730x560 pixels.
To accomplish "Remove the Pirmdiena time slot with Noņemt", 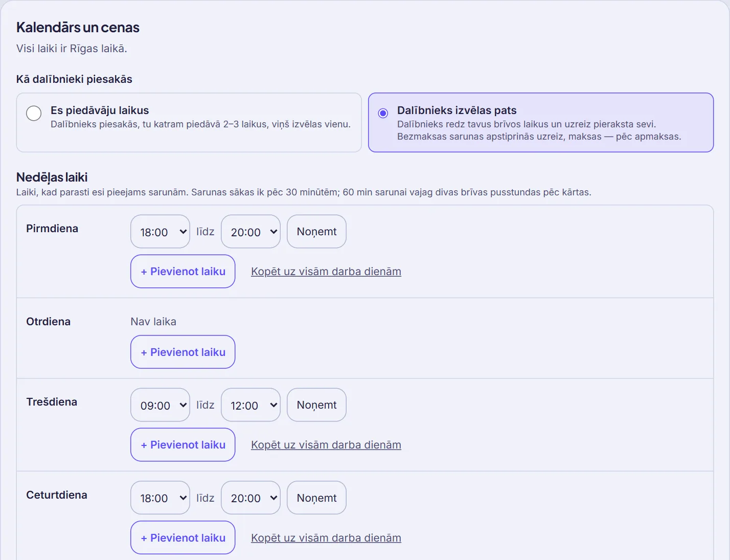I will 316,232.
